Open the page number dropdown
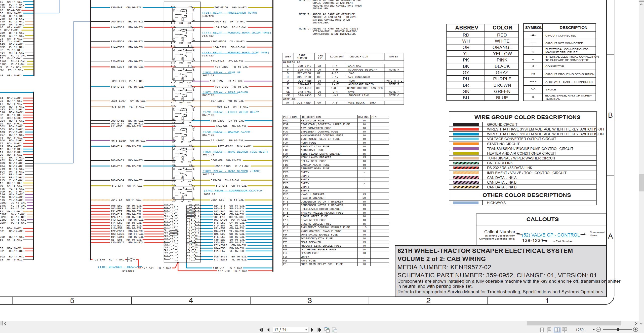Screen dimensions: 644x333 click(306, 330)
